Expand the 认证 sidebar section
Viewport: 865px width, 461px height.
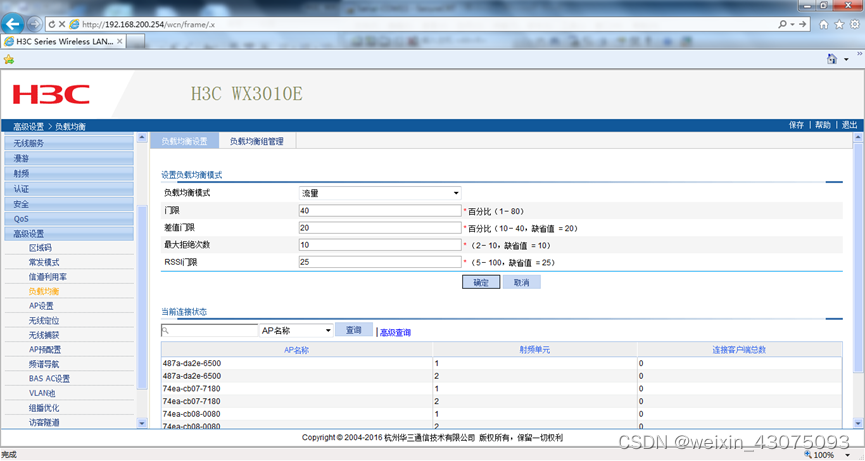pyautogui.click(x=69, y=189)
